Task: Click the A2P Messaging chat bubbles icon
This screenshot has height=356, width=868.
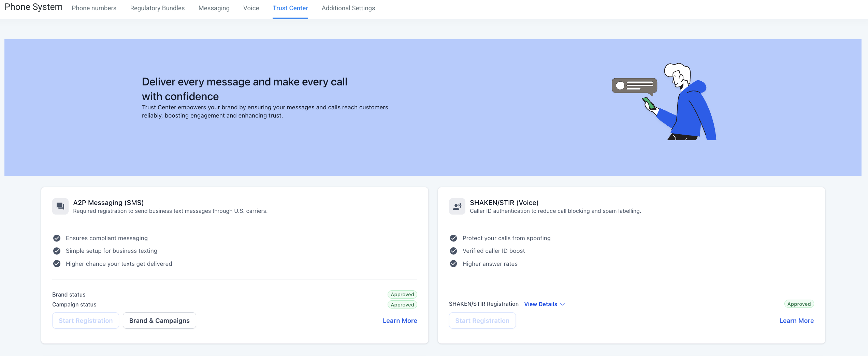Action: [x=60, y=206]
